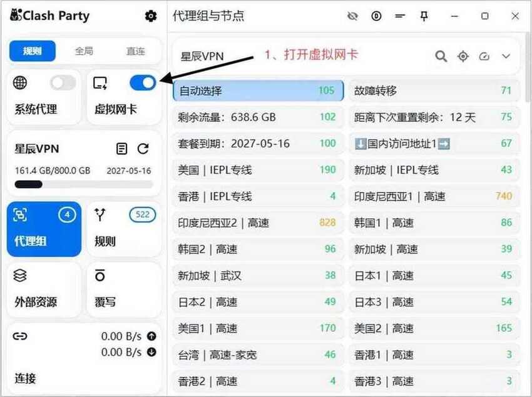The width and height of the screenshot is (532, 397).
Task: Select node 美国 | IEPL专线
Action: tap(258, 170)
